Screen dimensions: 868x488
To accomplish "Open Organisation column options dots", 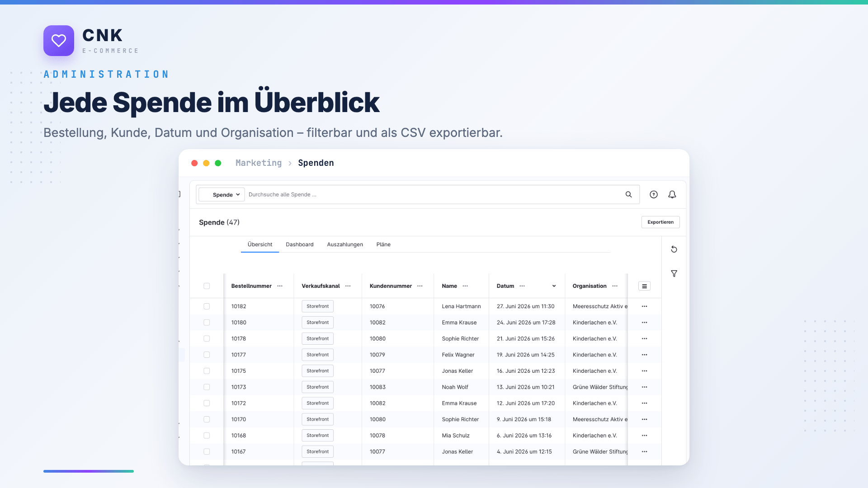I will [x=615, y=286].
